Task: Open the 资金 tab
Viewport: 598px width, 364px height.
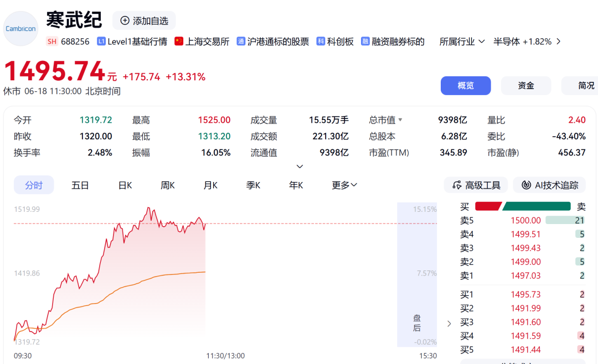Action: tap(526, 85)
